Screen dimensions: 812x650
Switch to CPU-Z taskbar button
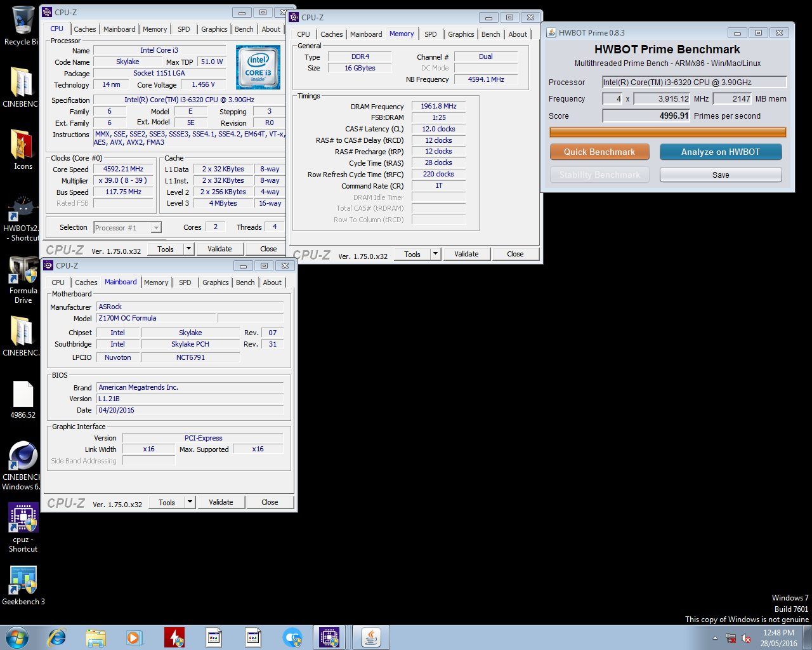coord(329,637)
